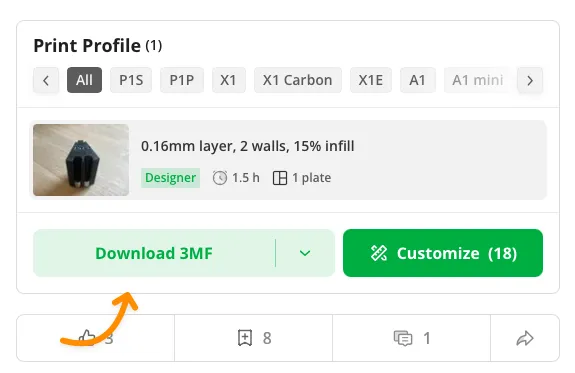The width and height of the screenshot is (575, 373).
Task: Open the 0.16mm layer profile title
Action: (x=248, y=146)
